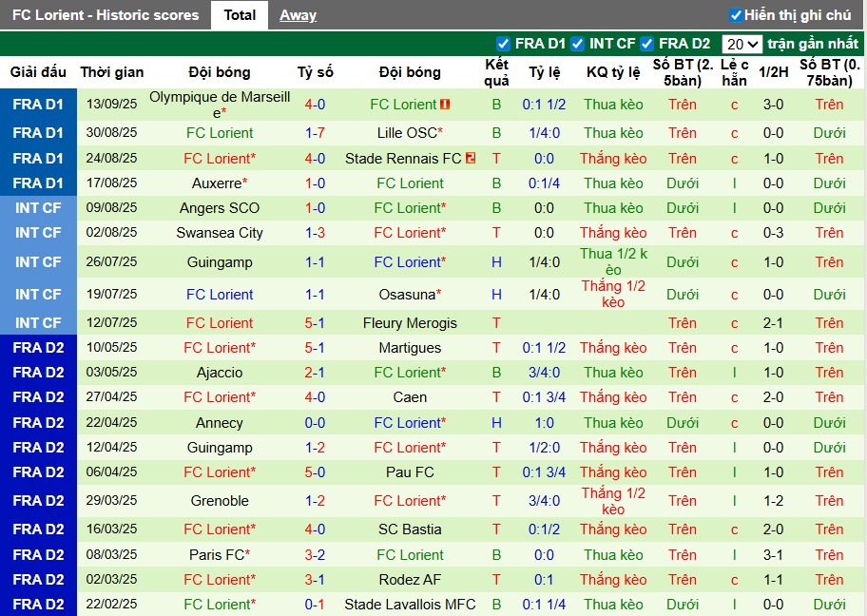Screen dimensions: 867x616
Task: Click FC Lorient in the Fleury Merogis row
Action: coord(219,322)
